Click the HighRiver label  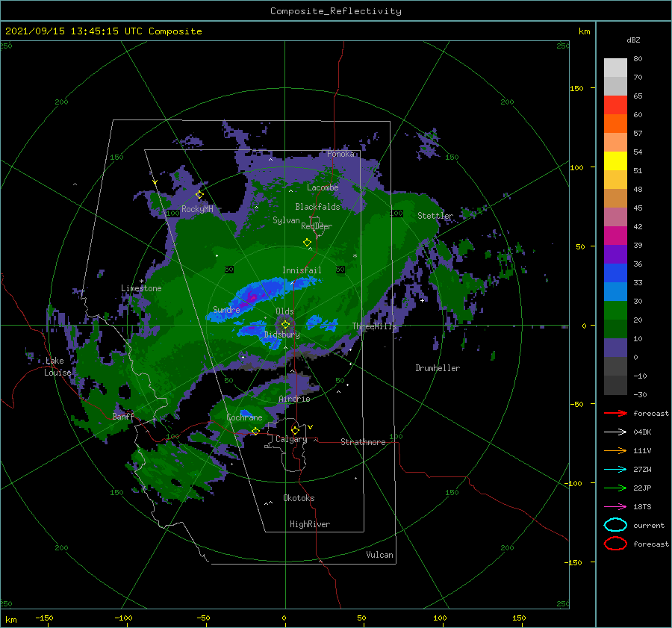pos(310,524)
